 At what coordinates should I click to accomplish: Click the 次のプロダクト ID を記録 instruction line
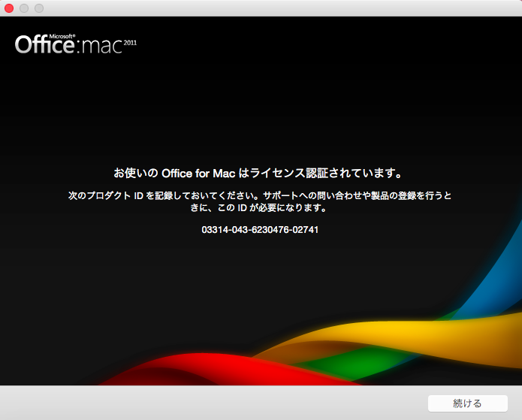tap(260, 195)
